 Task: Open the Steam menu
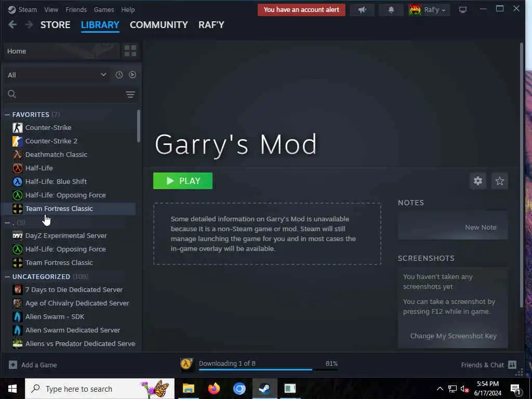pyautogui.click(x=28, y=9)
